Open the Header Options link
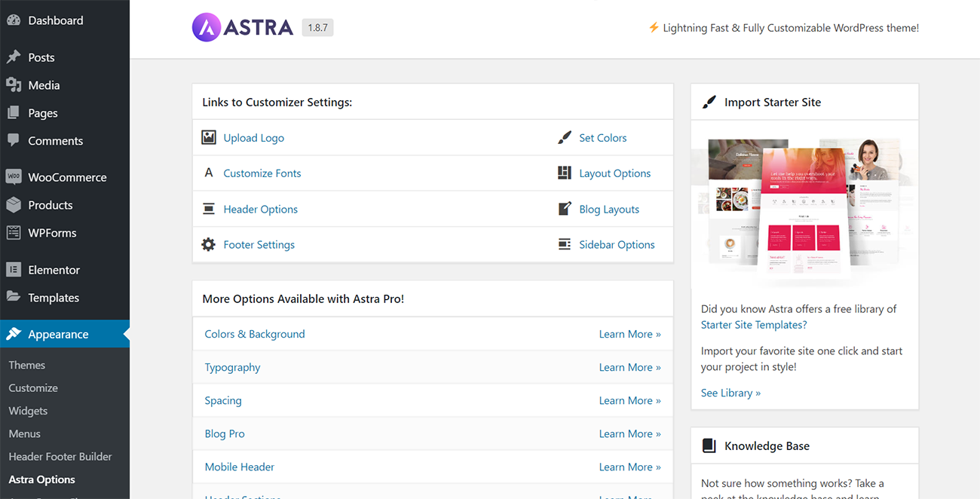The height and width of the screenshot is (499, 980). coord(261,209)
